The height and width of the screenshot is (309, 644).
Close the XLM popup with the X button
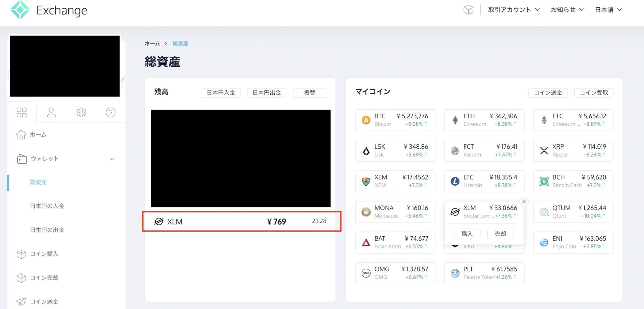[x=524, y=201]
